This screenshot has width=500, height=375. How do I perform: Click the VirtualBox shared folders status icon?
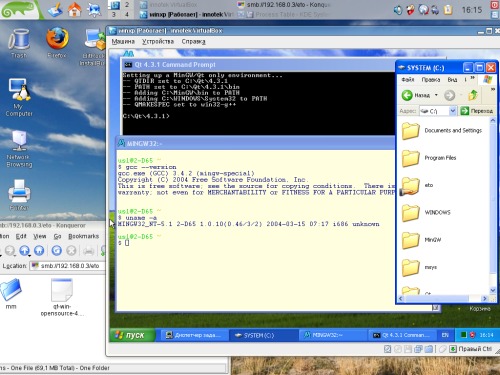click(x=429, y=349)
